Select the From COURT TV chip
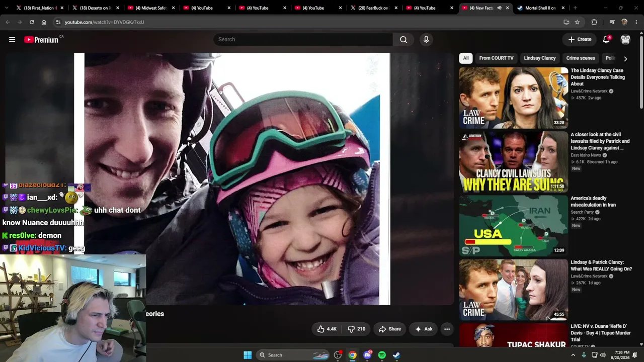Image resolution: width=644 pixels, height=362 pixels. click(x=496, y=58)
